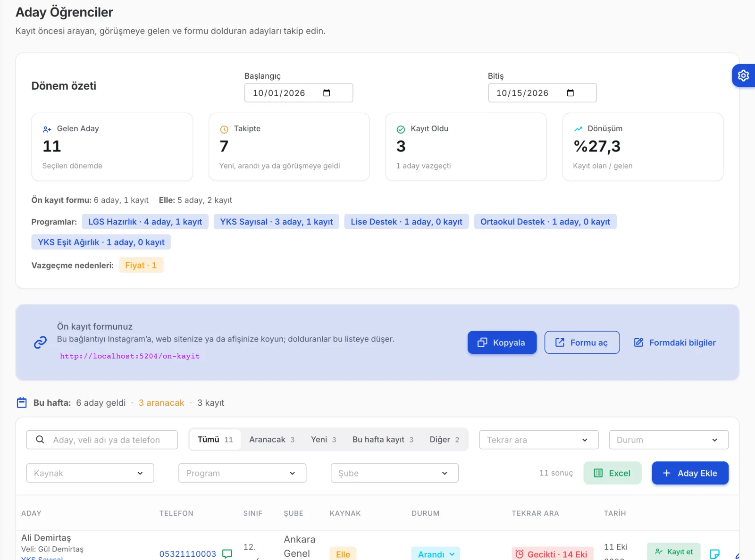This screenshot has height=560, width=755.
Task: Show the Yeni candidates tab
Action: tap(323, 440)
